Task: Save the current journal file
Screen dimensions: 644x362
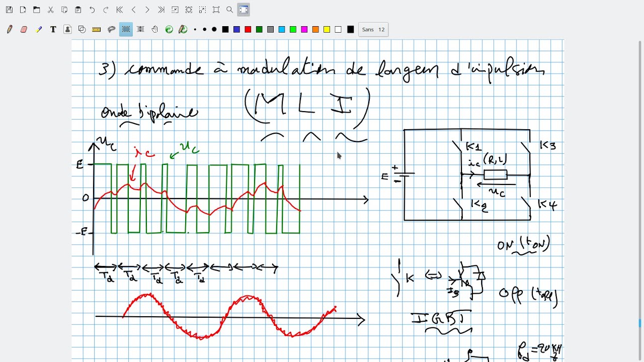Action: [x=9, y=10]
